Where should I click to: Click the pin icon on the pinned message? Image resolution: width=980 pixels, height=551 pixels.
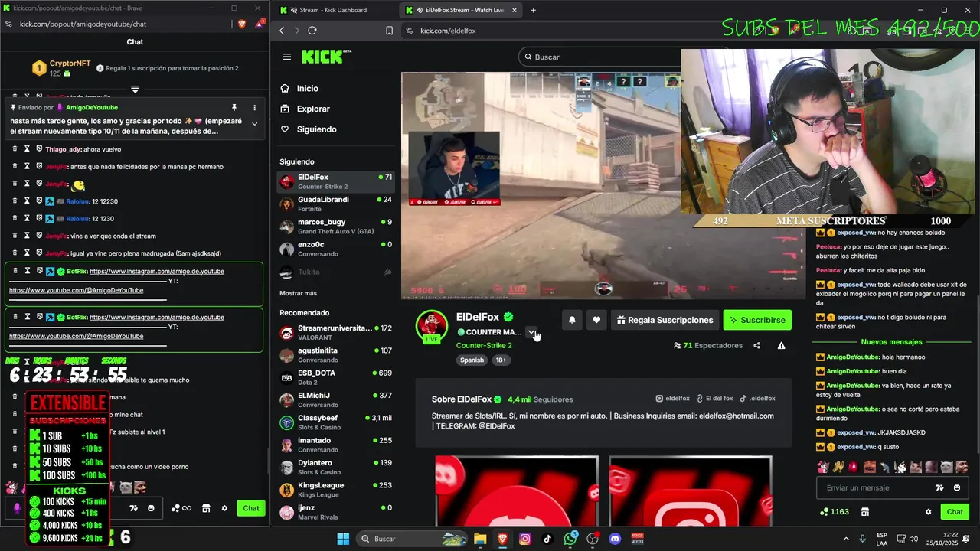[234, 108]
